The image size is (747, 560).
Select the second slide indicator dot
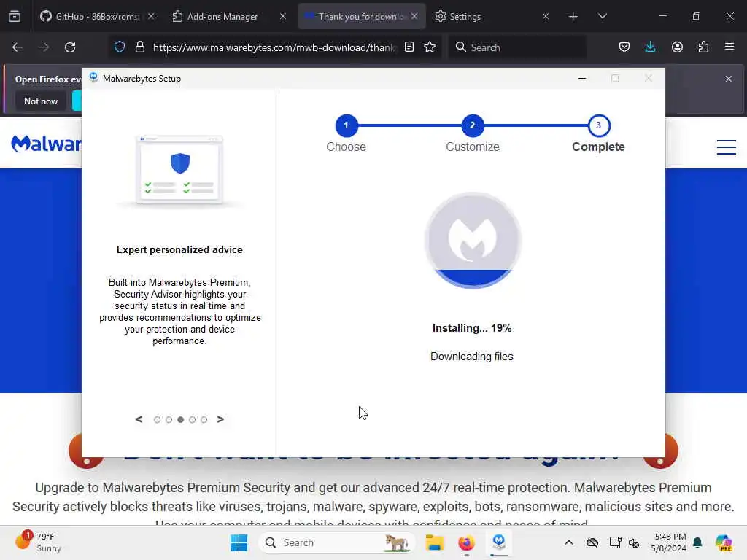point(169,419)
